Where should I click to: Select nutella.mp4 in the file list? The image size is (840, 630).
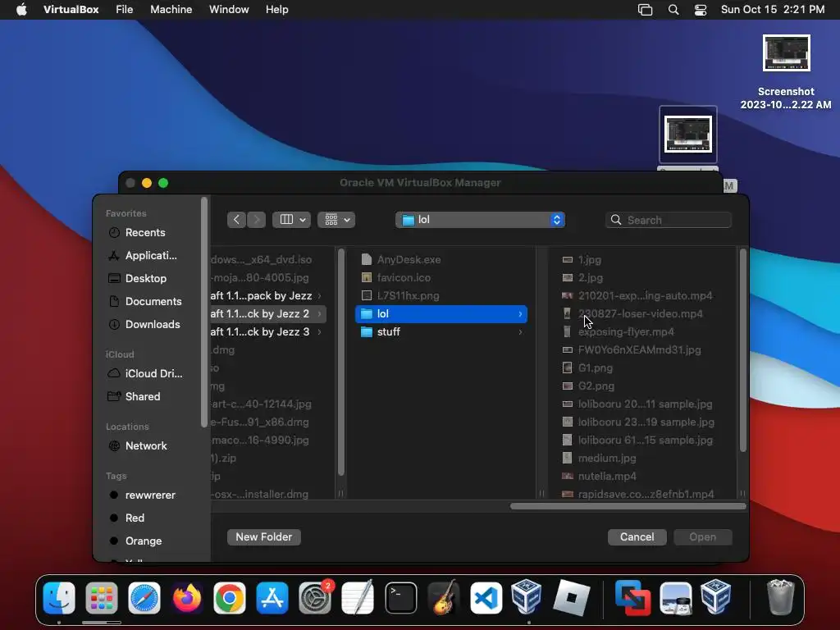607,477
